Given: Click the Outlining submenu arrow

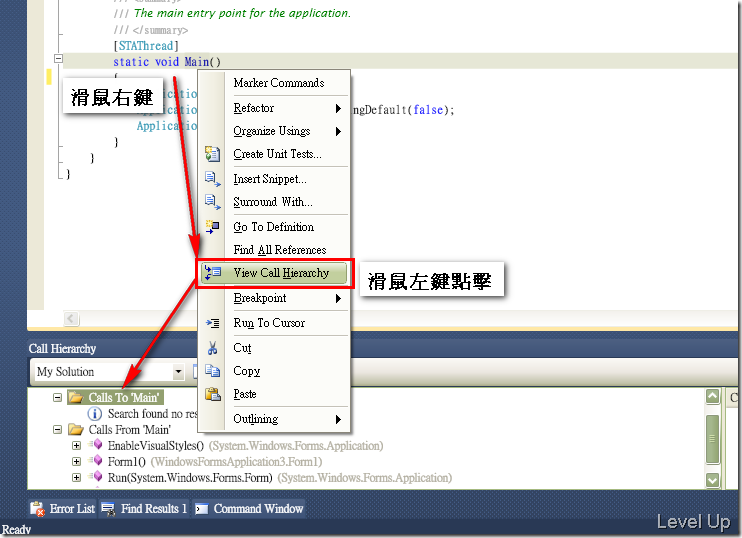Looking at the screenshot, I should click(338, 419).
